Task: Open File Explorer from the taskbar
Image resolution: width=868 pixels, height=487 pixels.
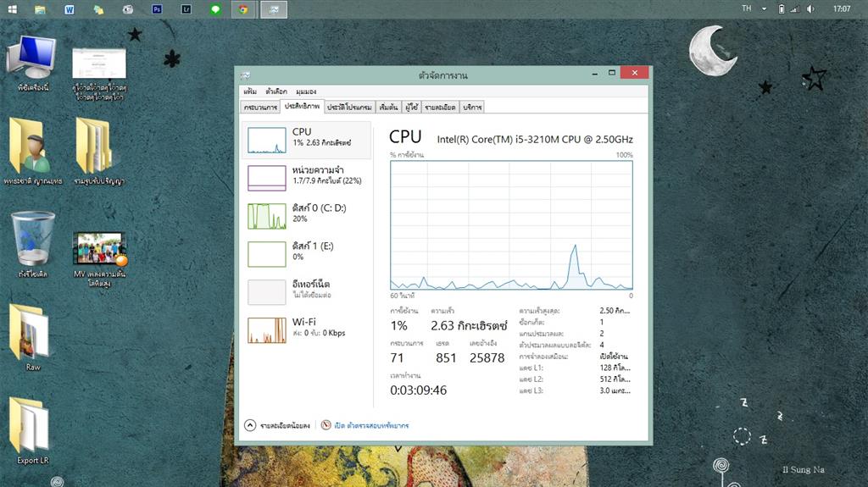Action: point(41,9)
